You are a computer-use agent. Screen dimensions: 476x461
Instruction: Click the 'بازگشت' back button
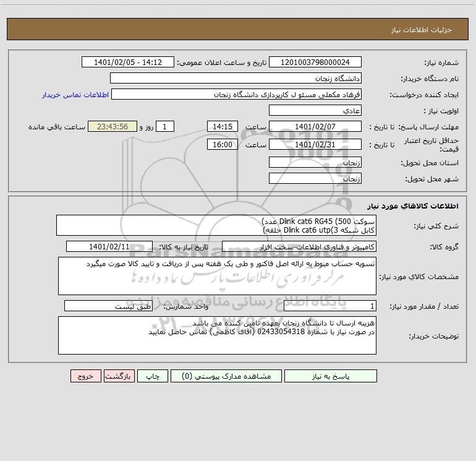[x=119, y=376]
